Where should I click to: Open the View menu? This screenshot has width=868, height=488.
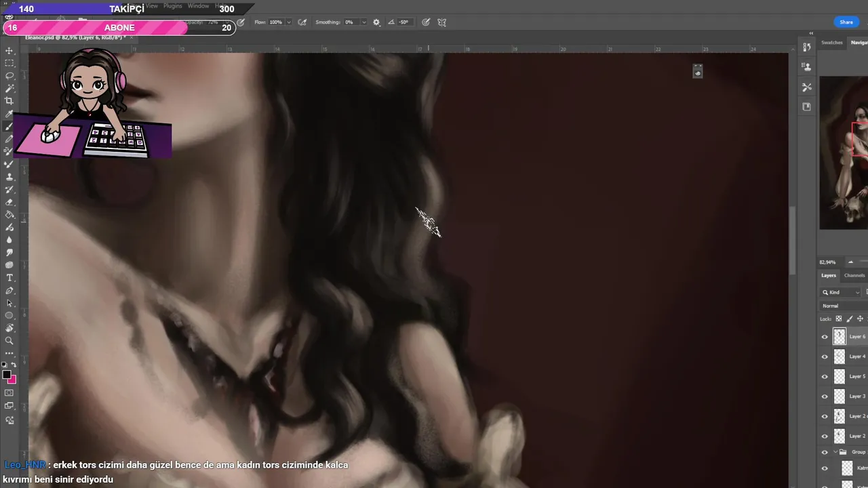(x=152, y=6)
